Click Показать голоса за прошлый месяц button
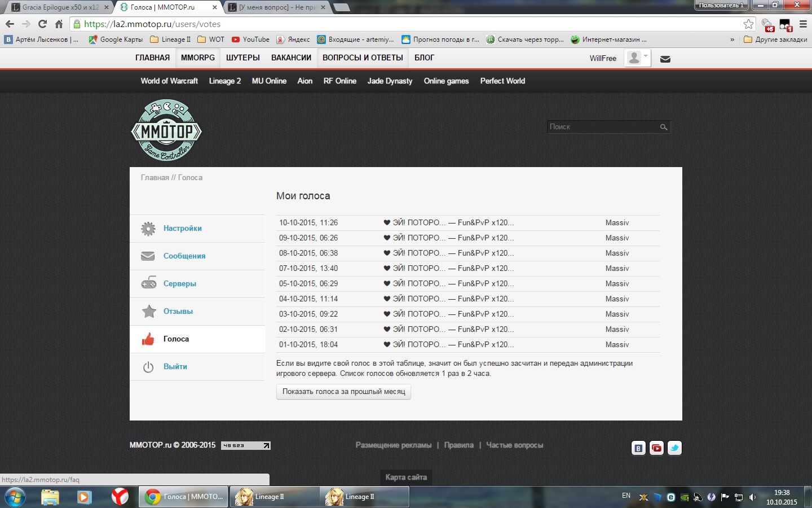The height and width of the screenshot is (508, 812). coord(343,392)
